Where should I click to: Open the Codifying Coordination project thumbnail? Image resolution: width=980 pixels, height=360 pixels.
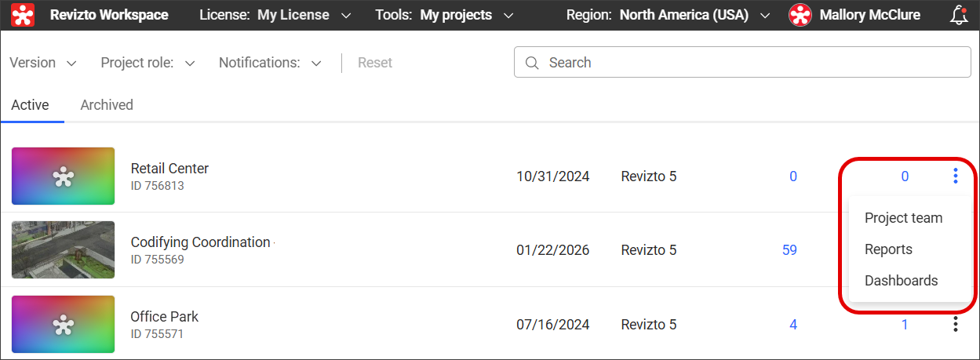64,249
